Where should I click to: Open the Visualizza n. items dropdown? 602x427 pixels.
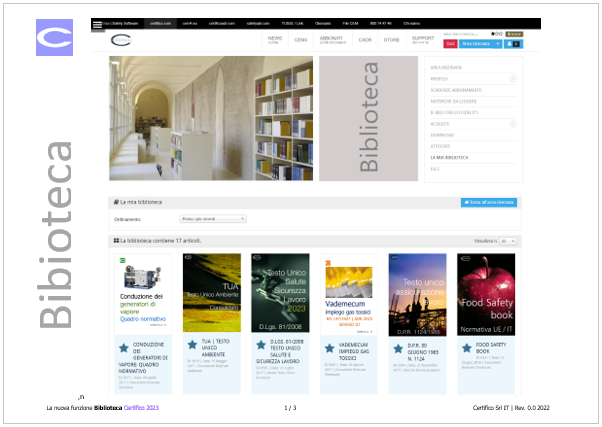(508, 241)
